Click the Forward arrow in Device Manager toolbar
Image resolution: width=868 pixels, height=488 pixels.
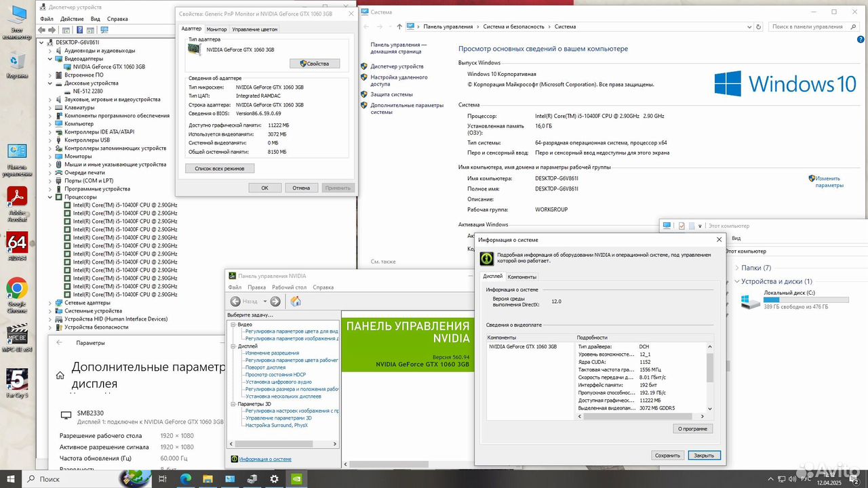54,30
